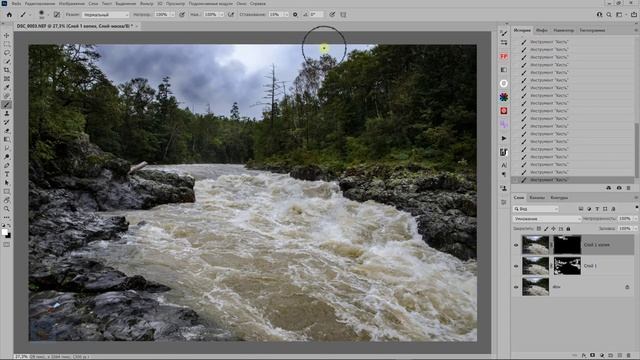This screenshot has height=360, width=640.
Task: Swap foreground and background colors
Action: 9,226
